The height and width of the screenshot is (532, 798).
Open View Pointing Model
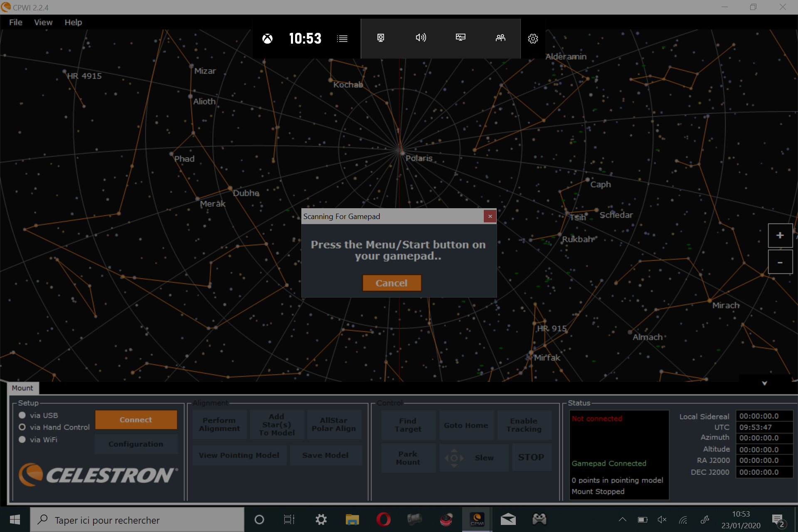(239, 455)
